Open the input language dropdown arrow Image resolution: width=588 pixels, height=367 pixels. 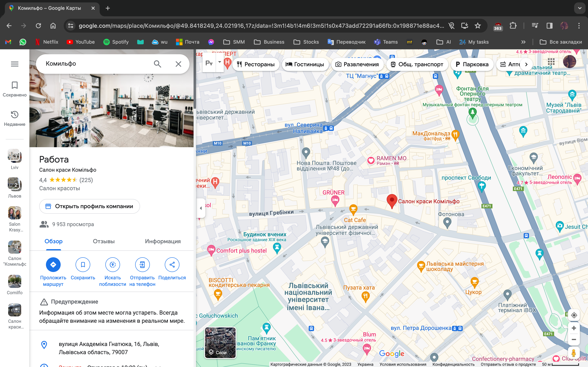(x=220, y=62)
